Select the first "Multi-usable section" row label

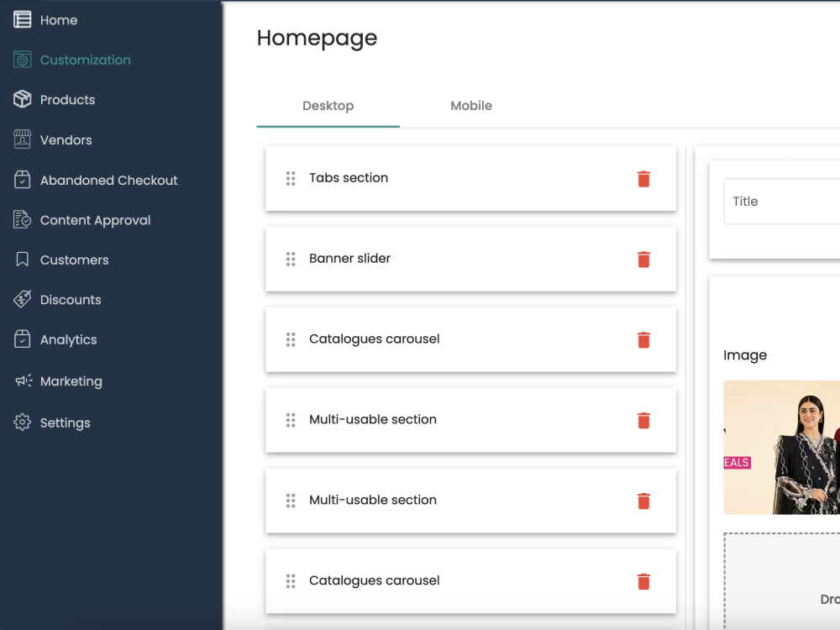click(x=373, y=419)
